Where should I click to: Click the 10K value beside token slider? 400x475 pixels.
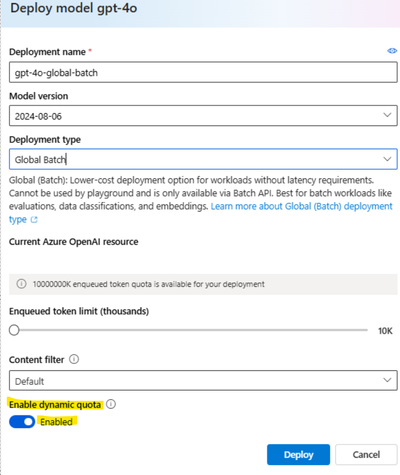point(385,331)
